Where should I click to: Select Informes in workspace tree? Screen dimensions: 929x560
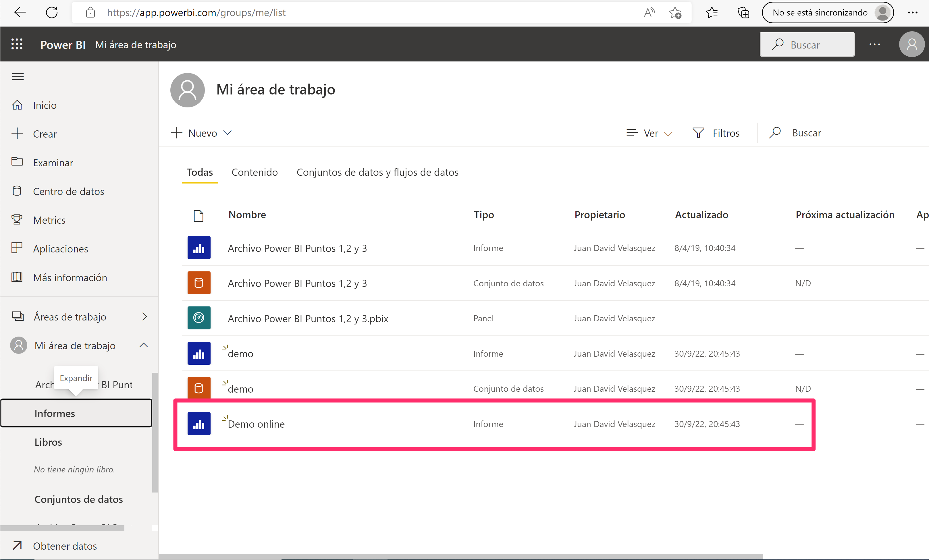point(76,413)
